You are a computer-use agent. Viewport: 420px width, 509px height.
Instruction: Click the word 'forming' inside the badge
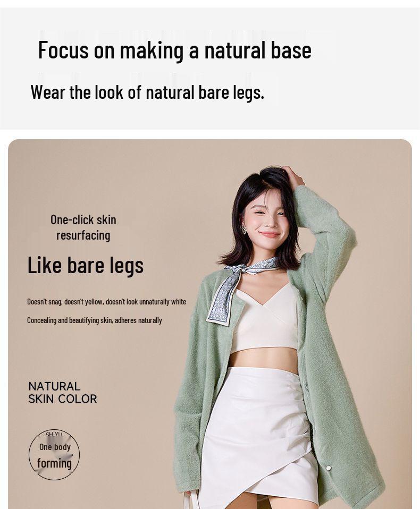pyautogui.click(x=54, y=463)
